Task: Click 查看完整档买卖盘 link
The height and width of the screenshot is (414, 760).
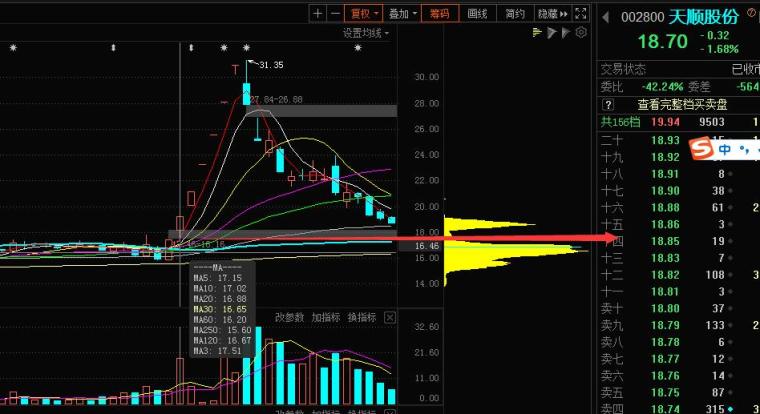Action: click(x=682, y=104)
